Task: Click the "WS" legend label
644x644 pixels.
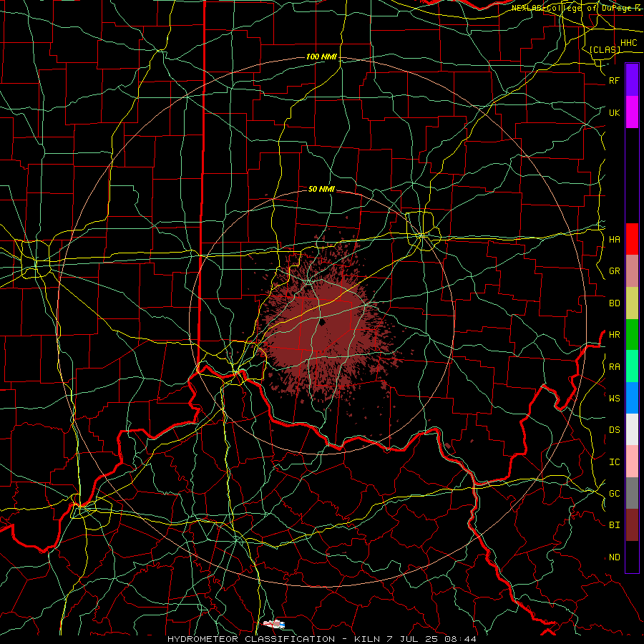Action: click(615, 399)
